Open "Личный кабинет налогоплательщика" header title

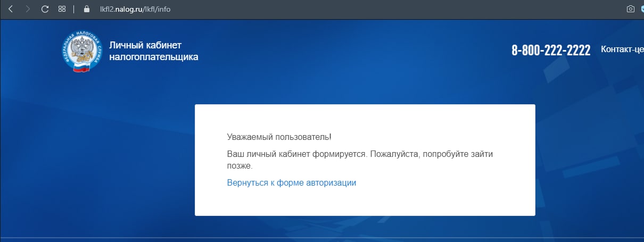[153, 51]
